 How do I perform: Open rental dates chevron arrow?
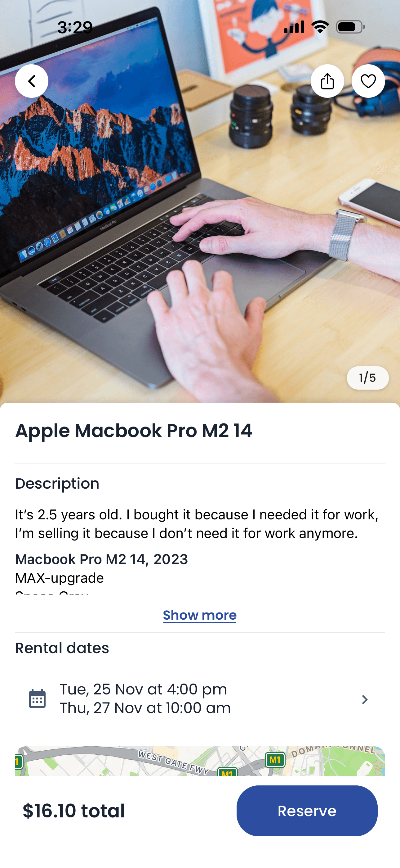coord(365,699)
